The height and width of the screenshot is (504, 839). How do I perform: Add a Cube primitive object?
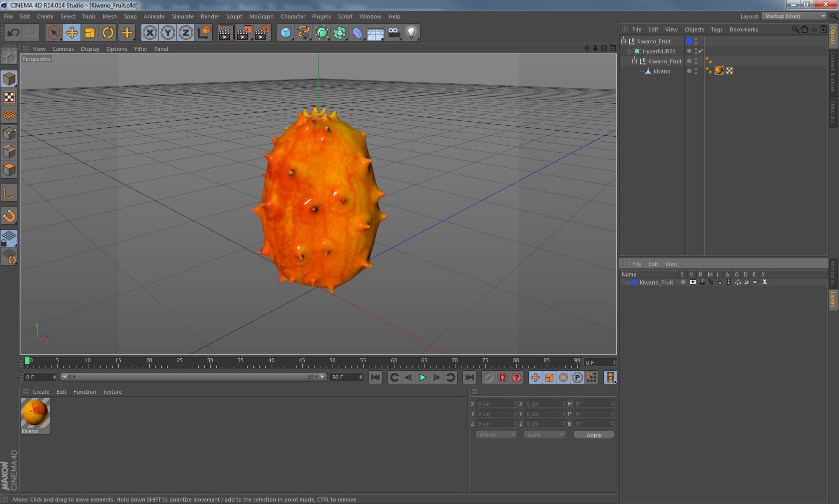point(286,33)
